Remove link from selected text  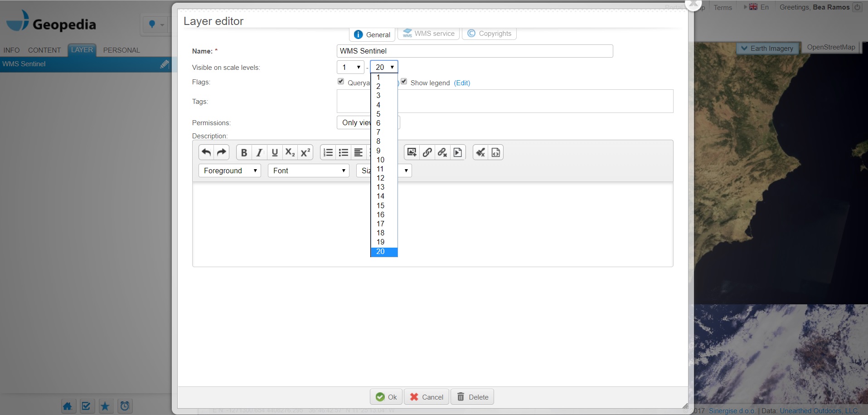(442, 152)
